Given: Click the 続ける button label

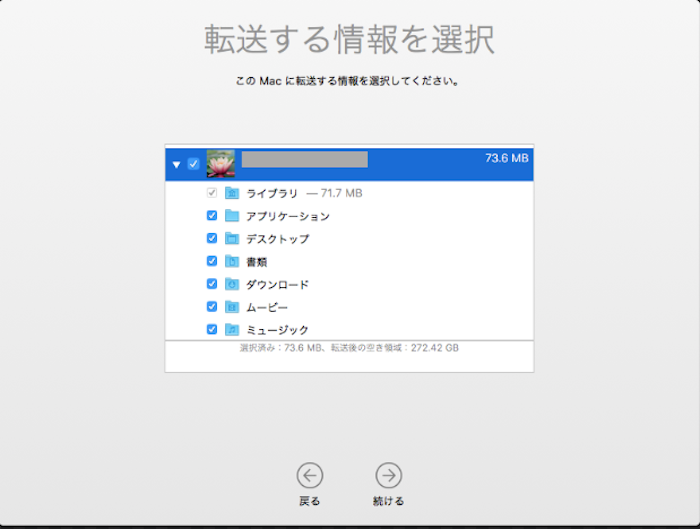Looking at the screenshot, I should [x=388, y=501].
